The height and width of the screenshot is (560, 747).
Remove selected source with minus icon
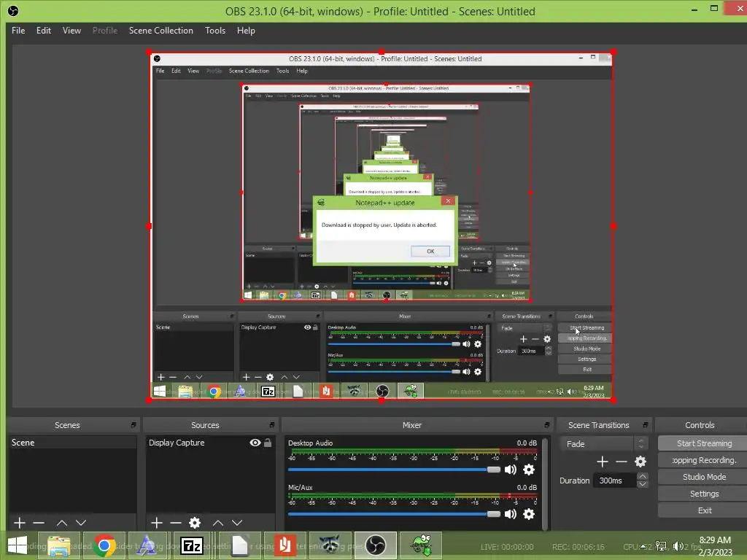pyautogui.click(x=176, y=523)
